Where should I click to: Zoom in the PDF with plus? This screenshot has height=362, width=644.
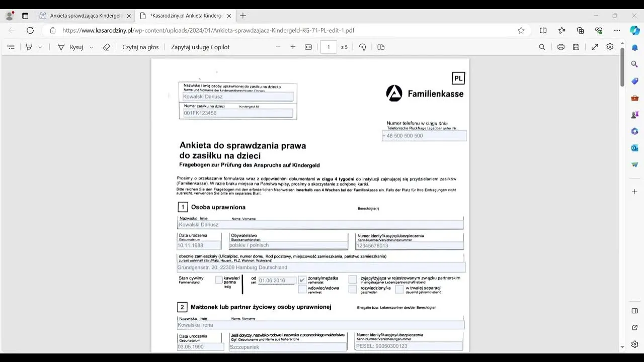pyautogui.click(x=293, y=47)
